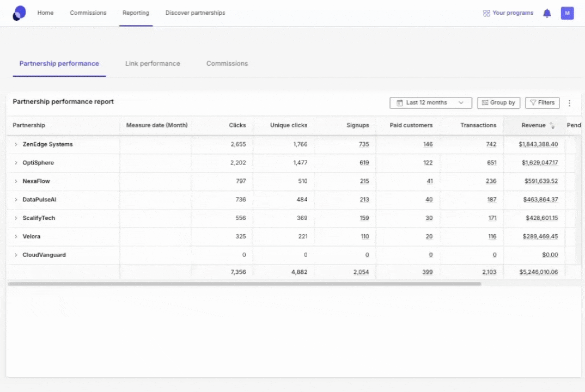Click Velora transactions value 116
Screen dimensions: 585x392
[x=492, y=236]
